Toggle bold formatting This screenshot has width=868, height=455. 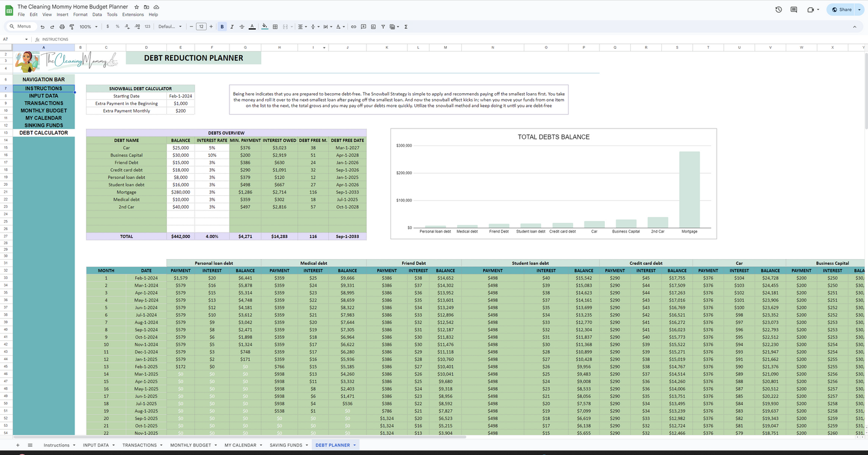pos(222,26)
